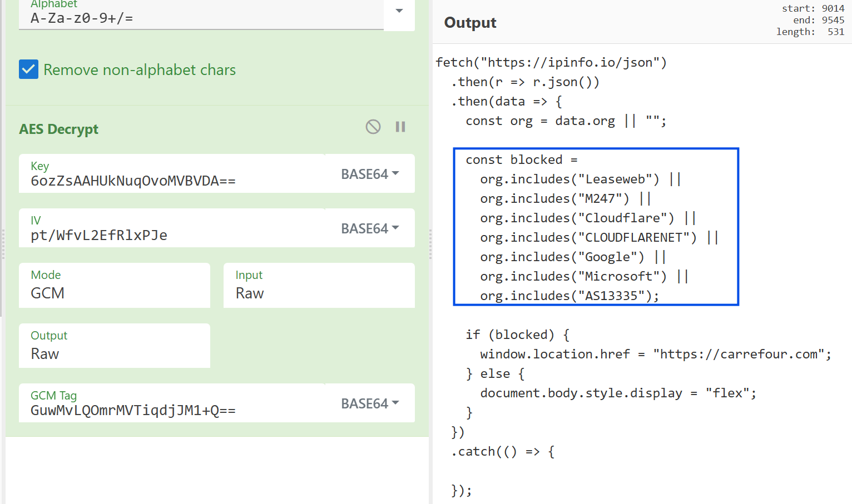Open the GCM Tag format BASE64 dropdown
The height and width of the screenshot is (504, 852).
point(370,403)
